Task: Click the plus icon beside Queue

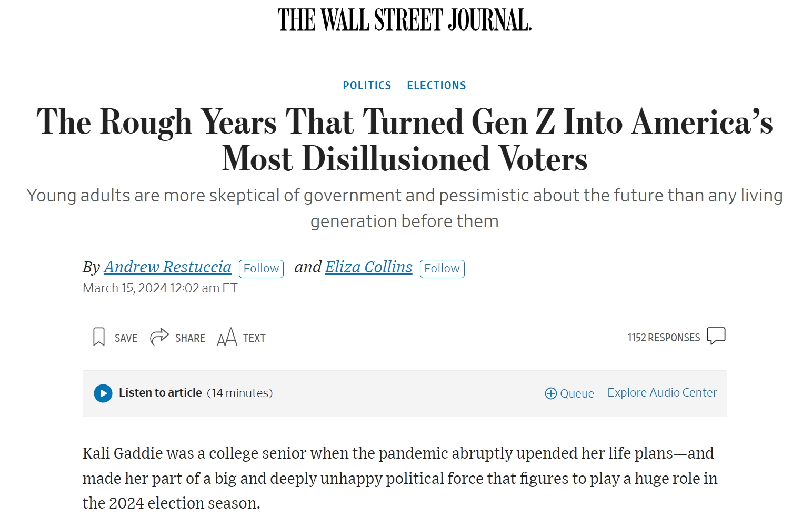Action: 550,393
